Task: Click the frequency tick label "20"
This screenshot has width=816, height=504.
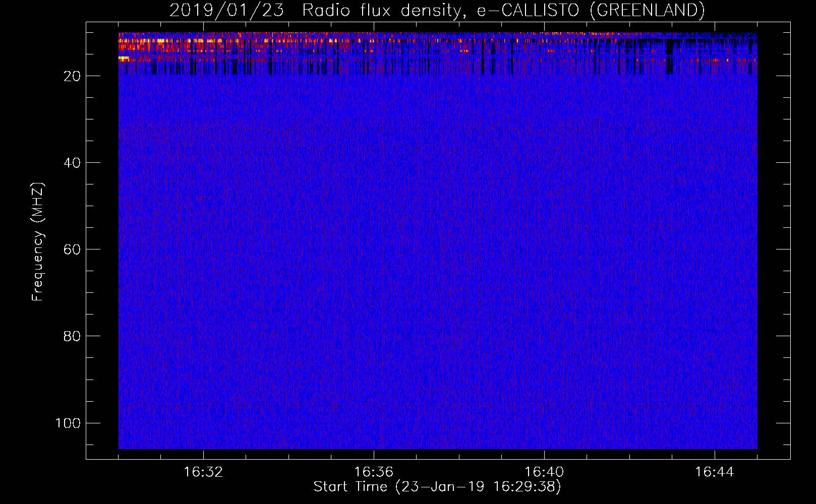Action: coord(72,76)
